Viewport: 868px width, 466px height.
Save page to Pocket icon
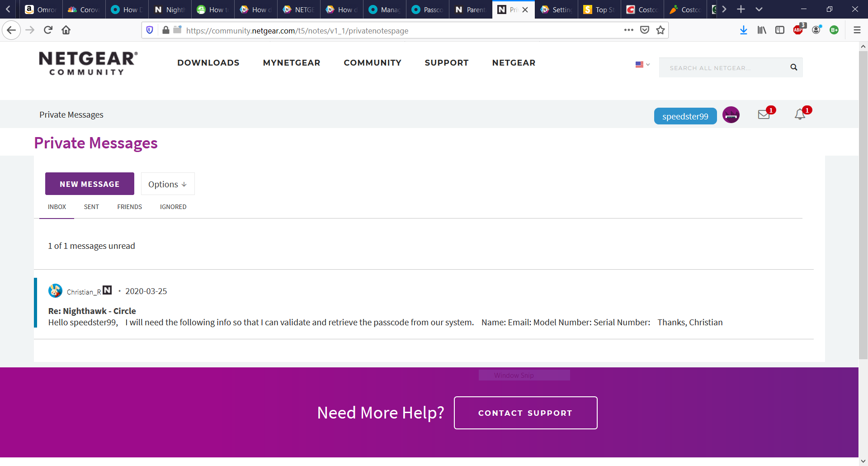[x=645, y=30]
